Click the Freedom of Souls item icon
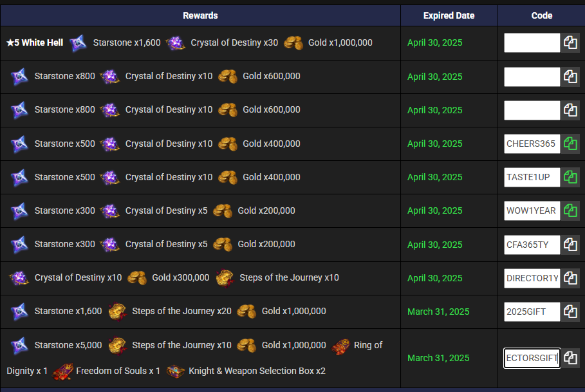Viewport: 585px width, 392px height. coord(62,371)
